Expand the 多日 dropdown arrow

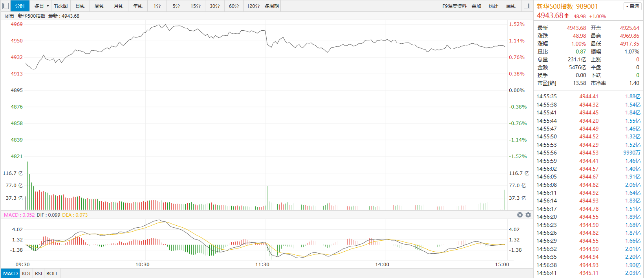click(x=48, y=6)
